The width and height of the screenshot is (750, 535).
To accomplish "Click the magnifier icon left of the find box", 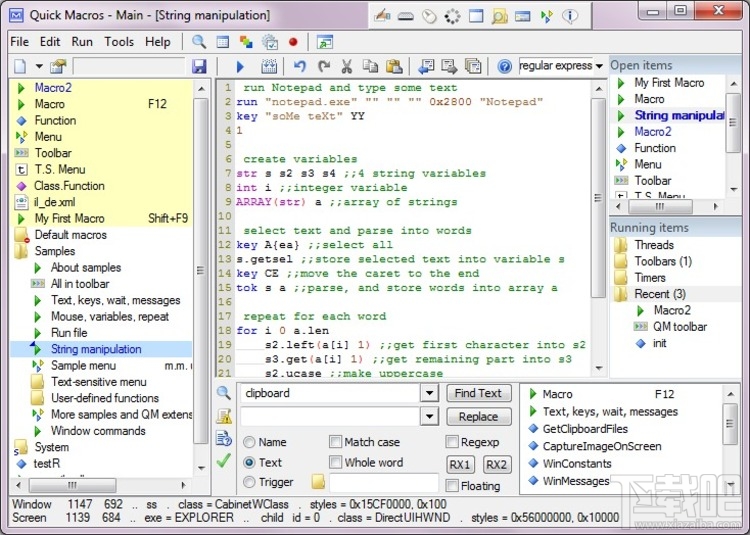I will click(223, 393).
